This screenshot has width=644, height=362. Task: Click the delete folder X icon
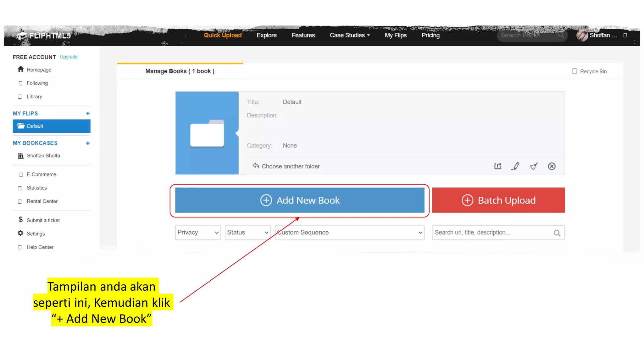pos(552,166)
